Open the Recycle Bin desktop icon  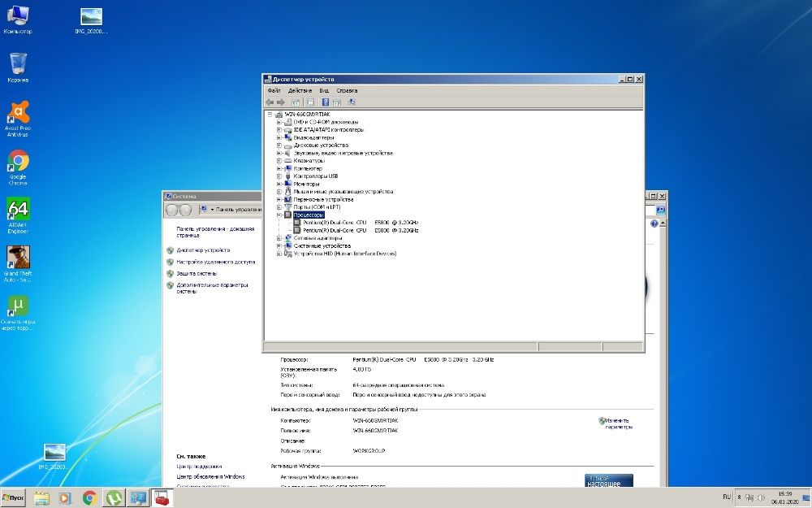(18, 63)
